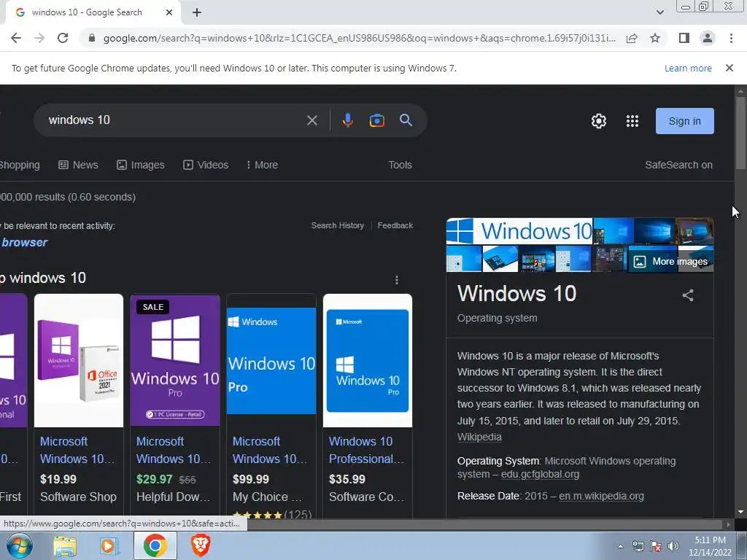Switch to the Videos results tab

(206, 165)
